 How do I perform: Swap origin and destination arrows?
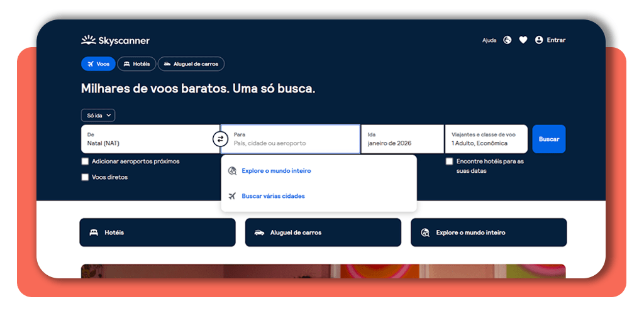[x=220, y=139]
